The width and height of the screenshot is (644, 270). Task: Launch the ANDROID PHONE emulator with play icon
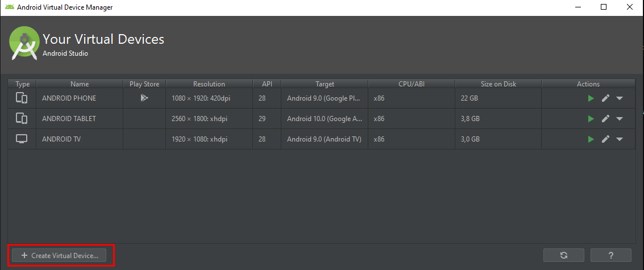[x=591, y=98]
